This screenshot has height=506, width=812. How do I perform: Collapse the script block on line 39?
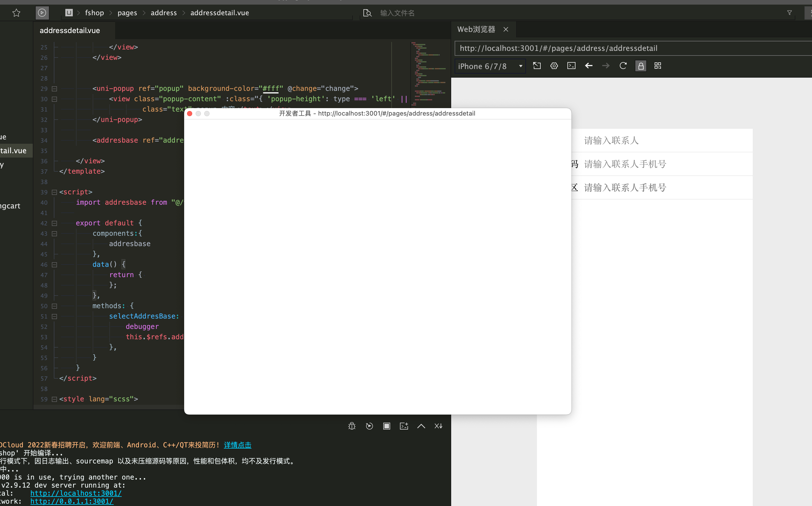[x=54, y=192]
